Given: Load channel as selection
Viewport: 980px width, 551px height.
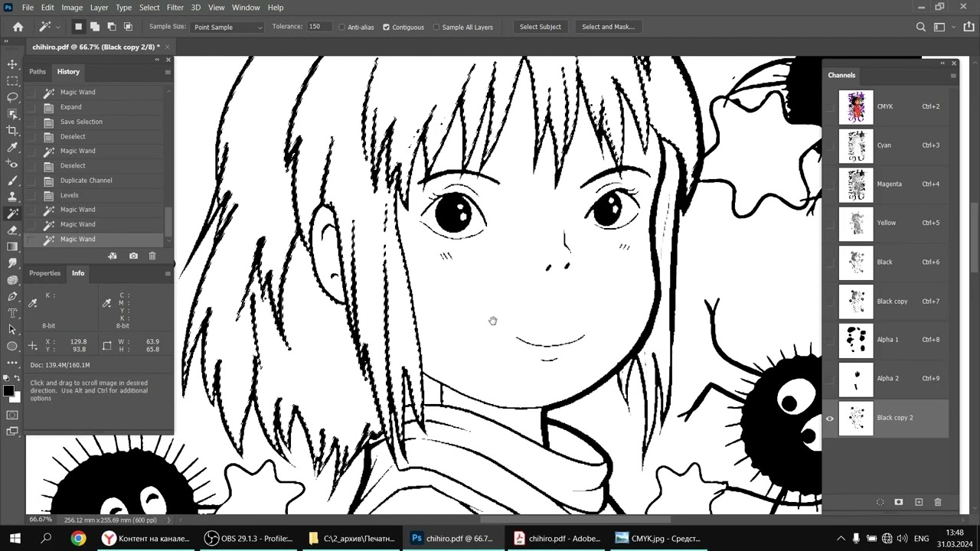Looking at the screenshot, I should (x=880, y=502).
